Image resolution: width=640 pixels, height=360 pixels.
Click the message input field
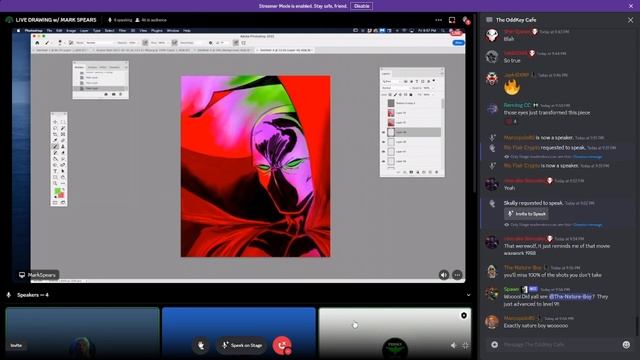(559, 345)
